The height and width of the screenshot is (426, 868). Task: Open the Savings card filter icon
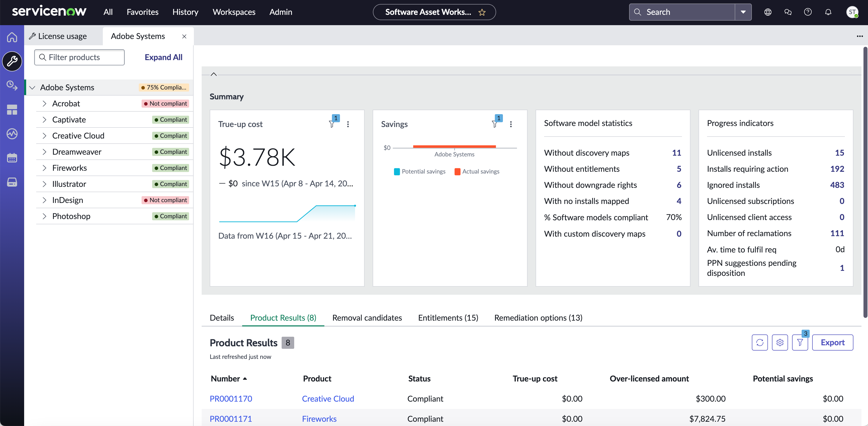(x=495, y=124)
